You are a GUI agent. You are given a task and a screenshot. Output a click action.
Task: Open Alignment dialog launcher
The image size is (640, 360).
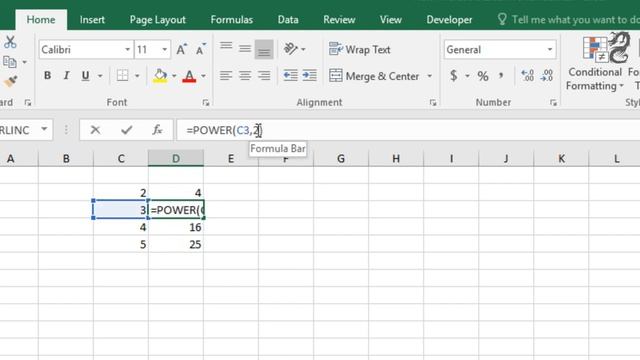click(x=433, y=103)
